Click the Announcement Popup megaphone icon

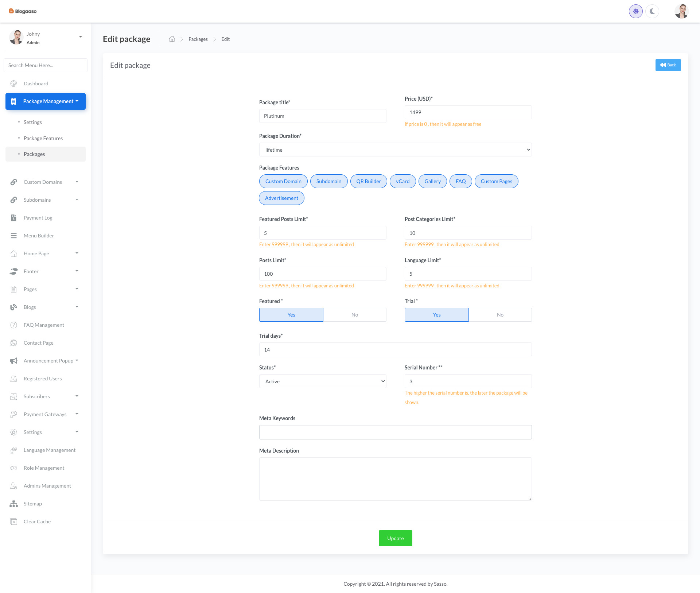[x=13, y=361]
